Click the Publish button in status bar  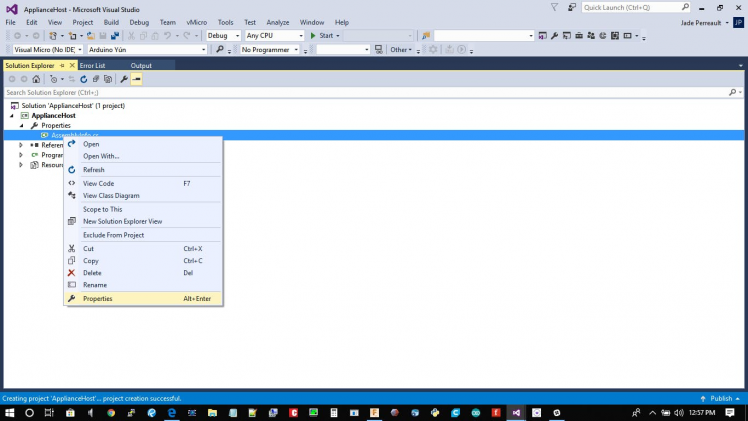[720, 399]
